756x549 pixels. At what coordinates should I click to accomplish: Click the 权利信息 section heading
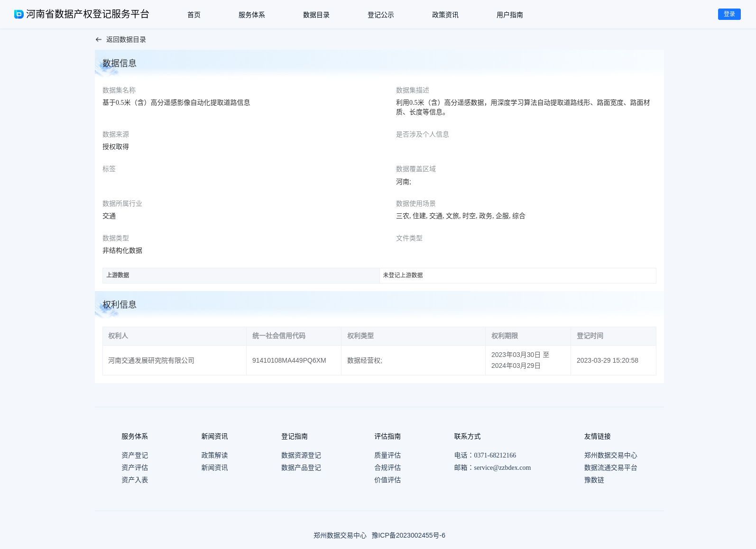coord(120,304)
